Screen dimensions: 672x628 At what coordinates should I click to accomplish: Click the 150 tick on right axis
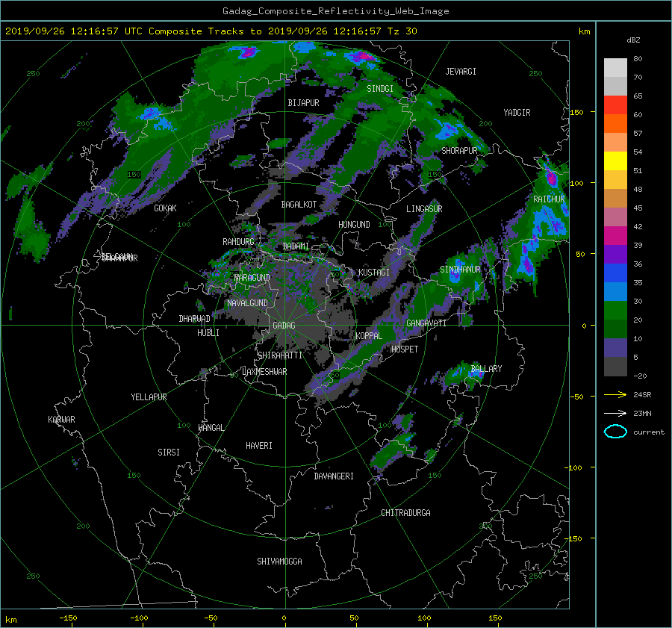pyautogui.click(x=577, y=112)
